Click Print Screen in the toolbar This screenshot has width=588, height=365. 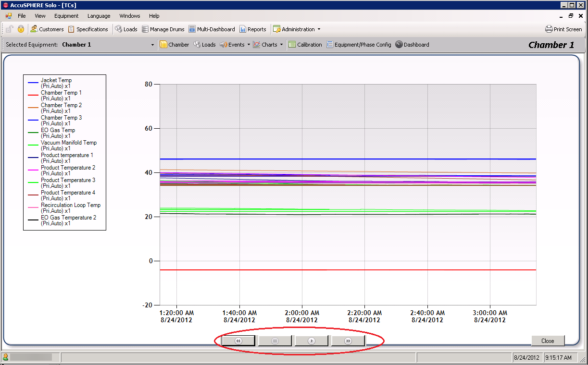pos(563,29)
